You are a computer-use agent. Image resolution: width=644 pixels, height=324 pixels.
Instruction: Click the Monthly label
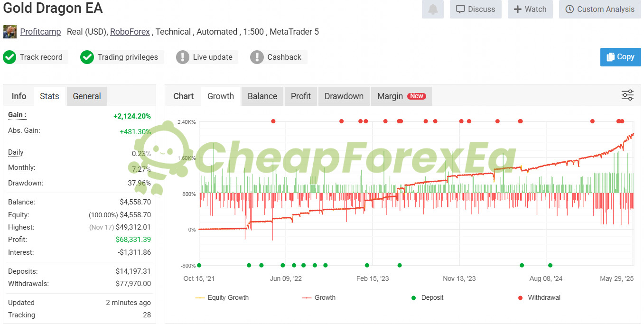(22, 167)
